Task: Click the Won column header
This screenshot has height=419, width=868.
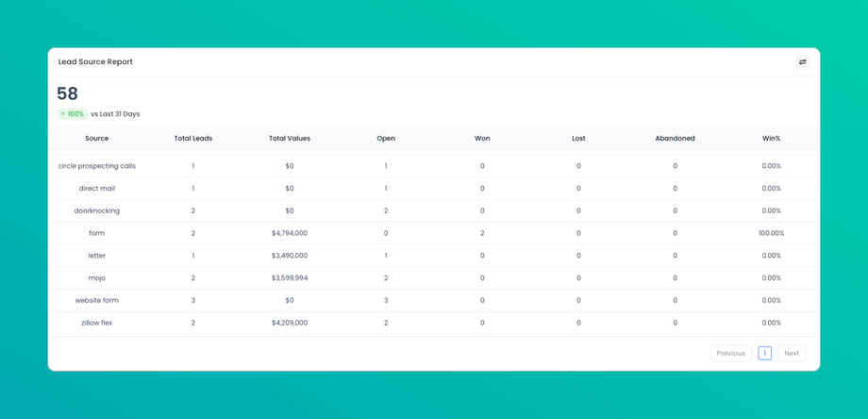Action: tap(482, 139)
